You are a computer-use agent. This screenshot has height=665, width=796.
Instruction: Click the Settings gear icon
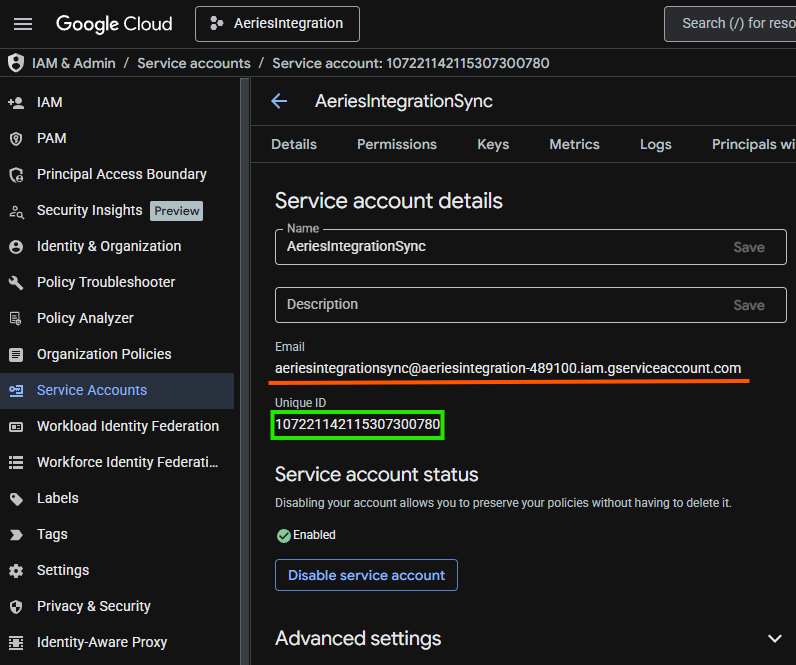coord(16,571)
